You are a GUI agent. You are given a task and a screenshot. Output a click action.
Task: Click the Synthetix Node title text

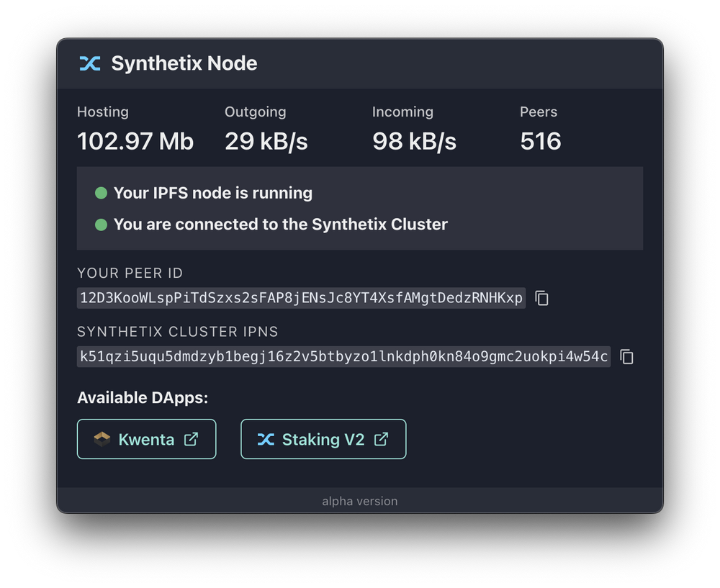click(184, 63)
